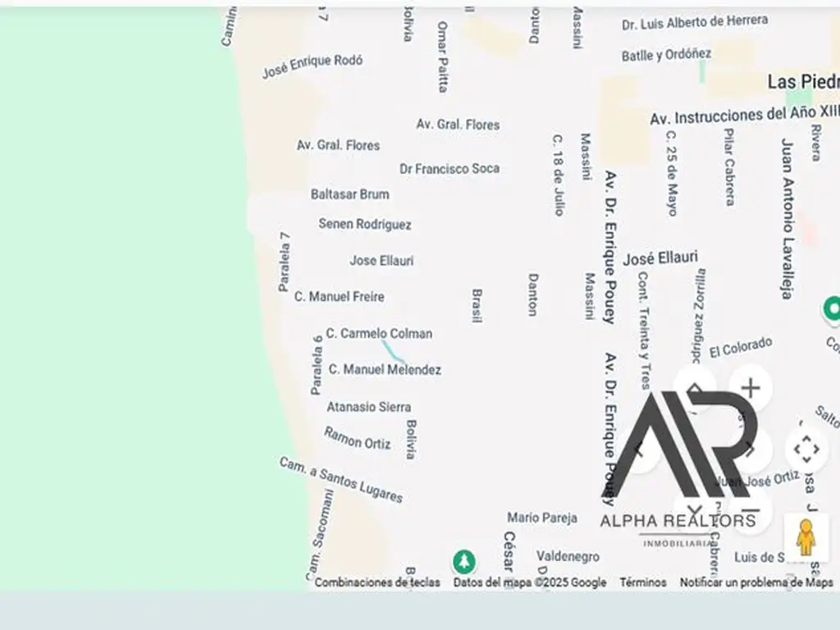Open the Términos link
This screenshot has height=630, width=840.
point(642,582)
